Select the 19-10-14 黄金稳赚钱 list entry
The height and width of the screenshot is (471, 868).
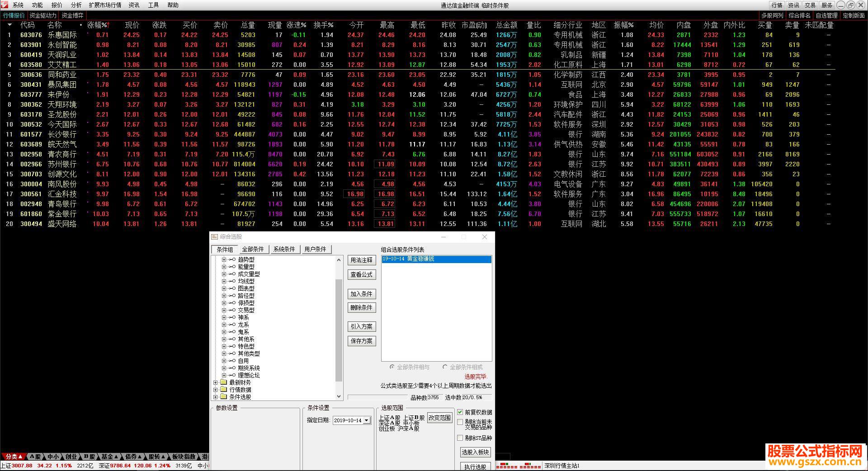436,259
